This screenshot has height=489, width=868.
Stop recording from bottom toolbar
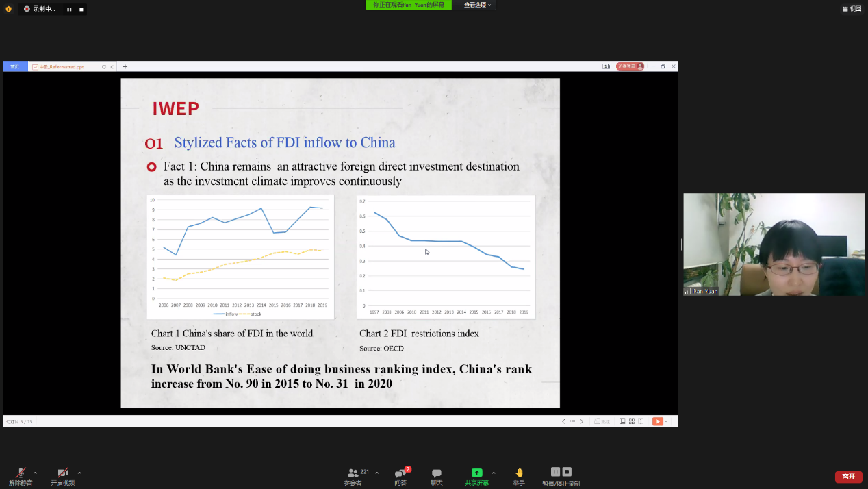(567, 472)
